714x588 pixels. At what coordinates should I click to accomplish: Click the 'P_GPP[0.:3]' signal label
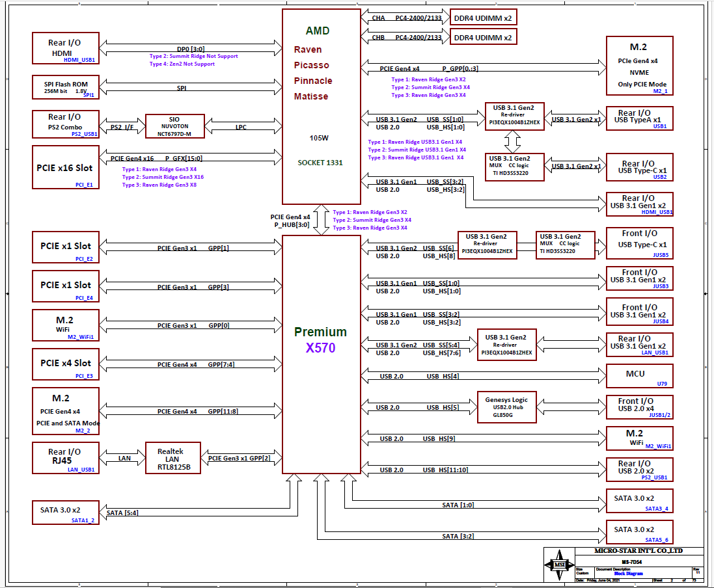click(x=460, y=69)
